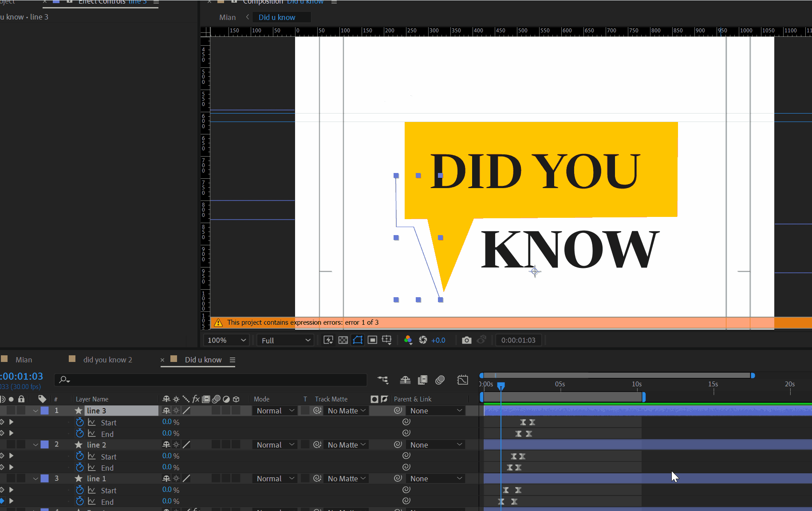Switch to the Mian timeline tab
Image resolution: width=812 pixels, height=511 pixels.
[x=24, y=360]
